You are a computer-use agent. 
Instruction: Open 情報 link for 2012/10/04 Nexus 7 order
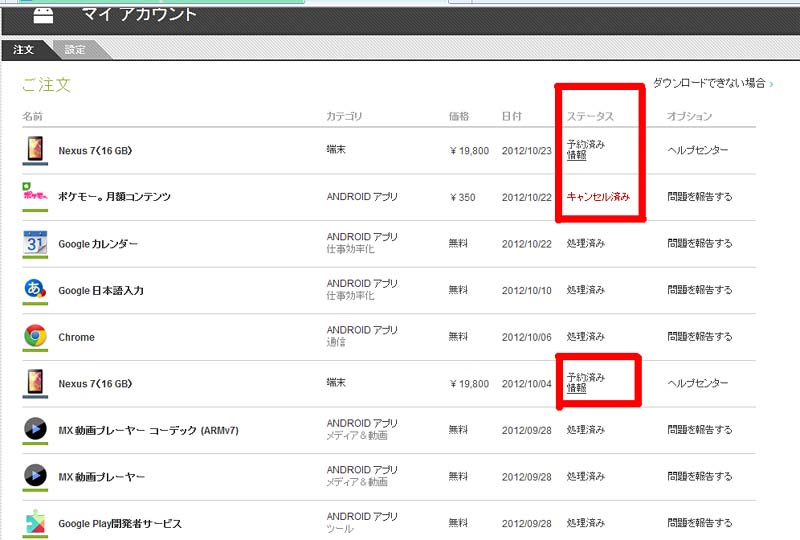(x=577, y=388)
